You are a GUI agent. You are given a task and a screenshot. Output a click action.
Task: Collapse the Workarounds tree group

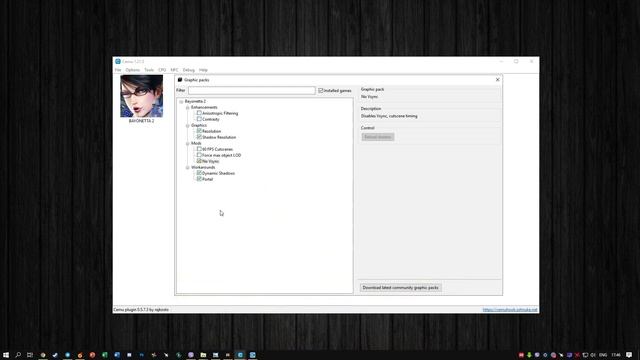point(187,167)
